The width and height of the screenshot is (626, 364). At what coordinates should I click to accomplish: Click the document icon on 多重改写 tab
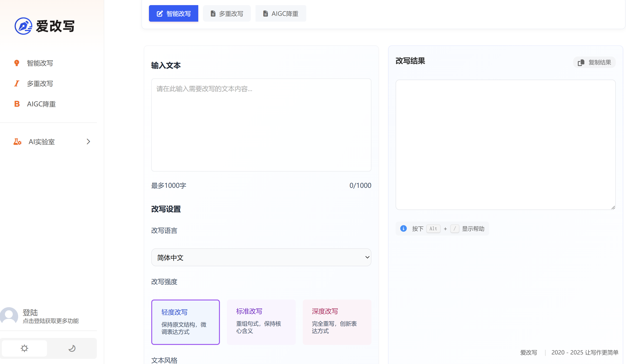(x=213, y=13)
